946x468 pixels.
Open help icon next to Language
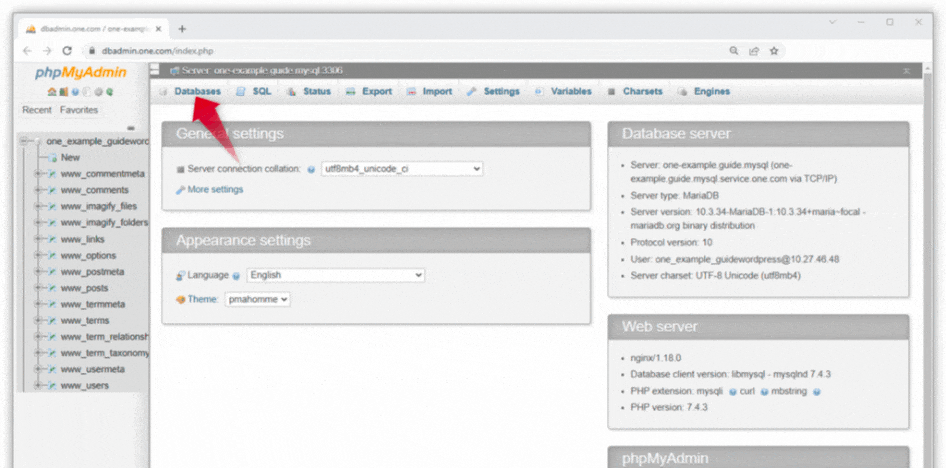coord(236,276)
